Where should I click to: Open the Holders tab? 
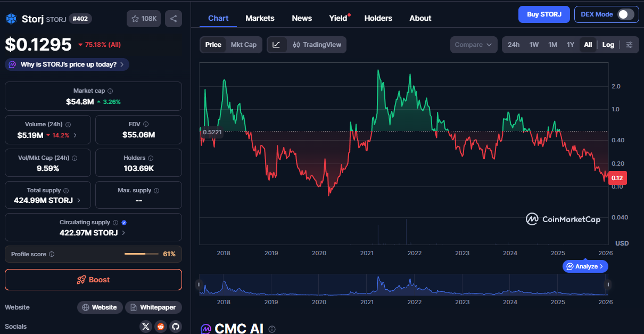(x=378, y=18)
